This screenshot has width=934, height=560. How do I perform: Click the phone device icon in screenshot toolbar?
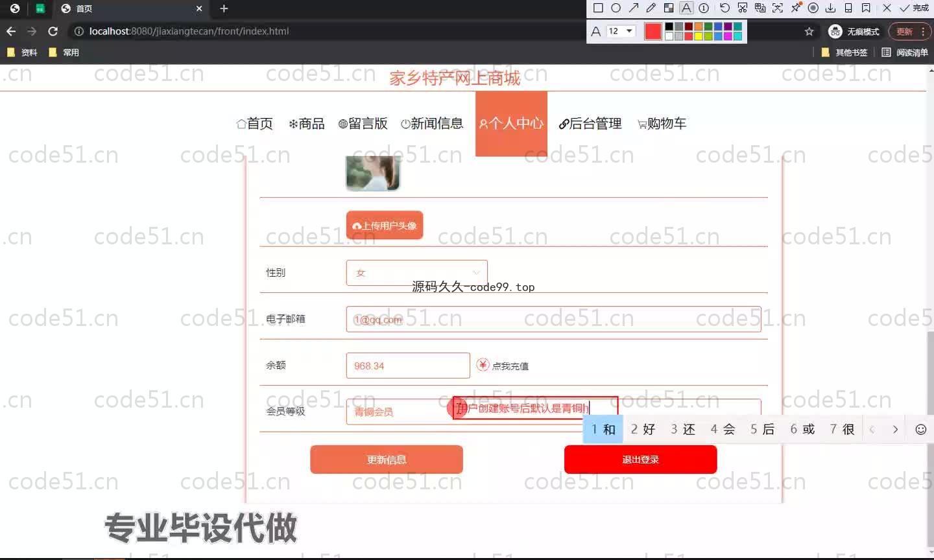pos(848,8)
